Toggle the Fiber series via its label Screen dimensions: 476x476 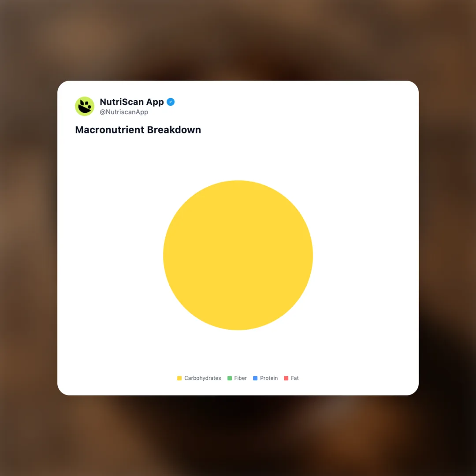[x=241, y=378]
